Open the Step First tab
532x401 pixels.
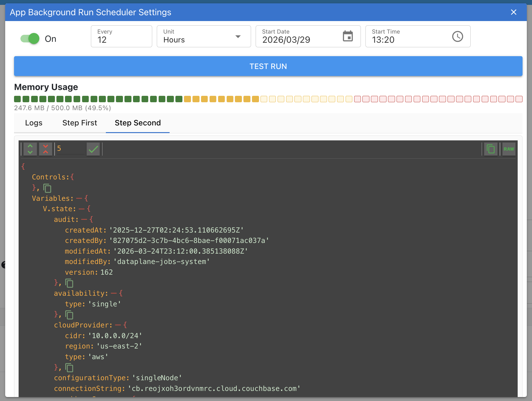pyautogui.click(x=80, y=123)
